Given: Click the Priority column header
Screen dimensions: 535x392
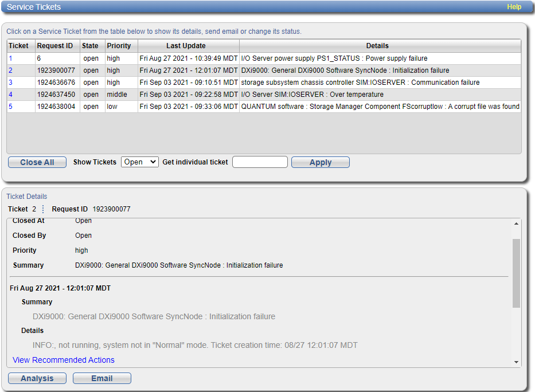Looking at the screenshot, I should tap(121, 46).
